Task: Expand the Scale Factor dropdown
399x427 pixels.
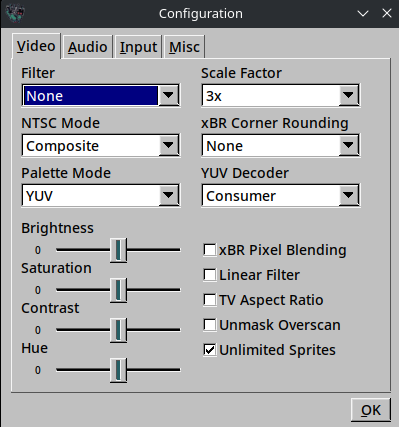Action: [x=348, y=96]
